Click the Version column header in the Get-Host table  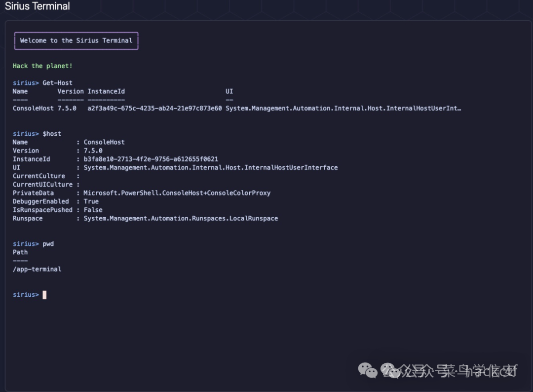tap(71, 91)
